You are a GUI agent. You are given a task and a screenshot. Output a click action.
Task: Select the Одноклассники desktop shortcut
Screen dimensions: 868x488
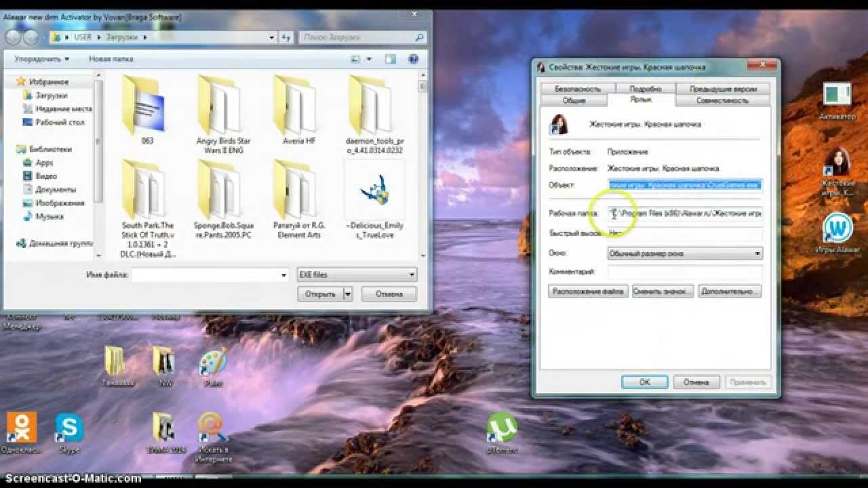click(x=22, y=434)
